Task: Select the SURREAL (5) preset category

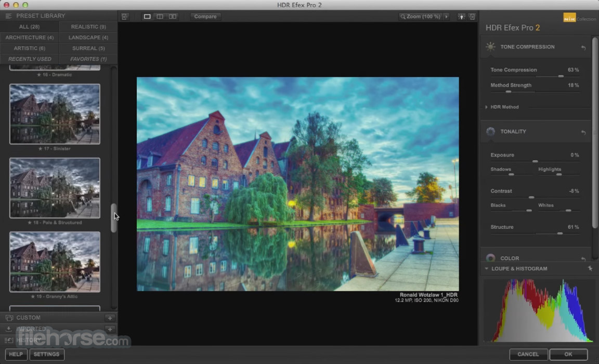Action: pos(88,48)
